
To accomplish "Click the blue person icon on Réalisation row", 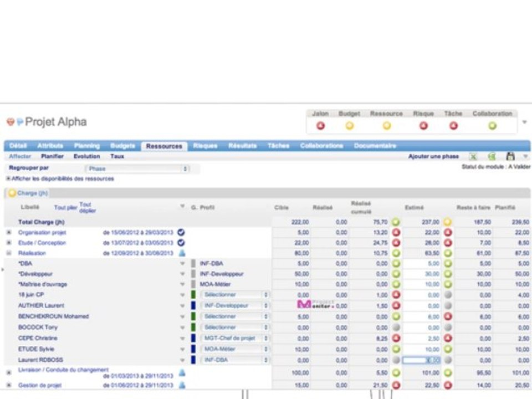I will tap(182, 253).
